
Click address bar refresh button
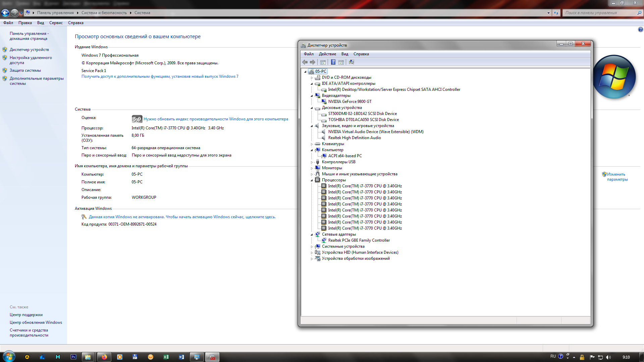(x=556, y=13)
